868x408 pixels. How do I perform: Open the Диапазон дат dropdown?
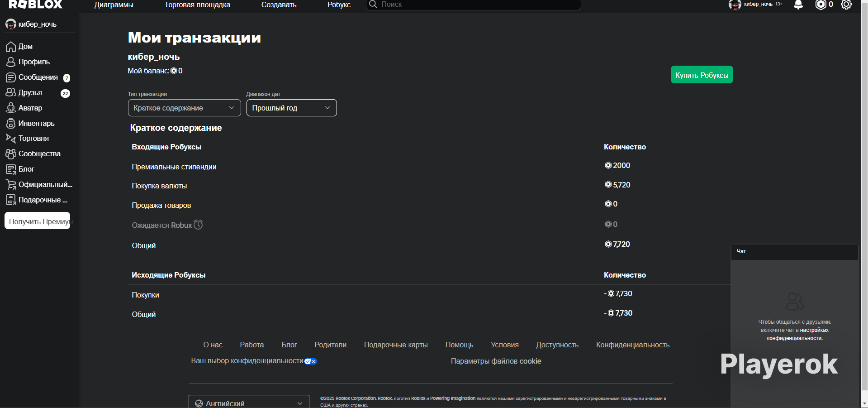point(292,108)
